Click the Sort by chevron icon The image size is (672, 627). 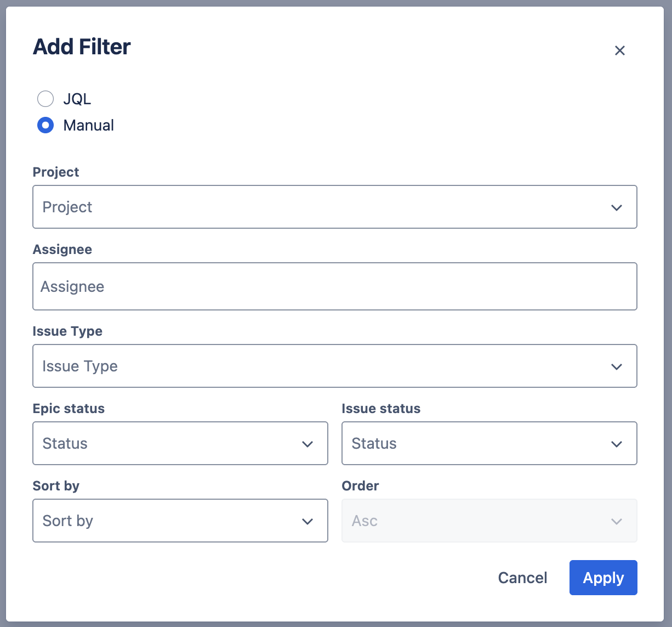(307, 521)
